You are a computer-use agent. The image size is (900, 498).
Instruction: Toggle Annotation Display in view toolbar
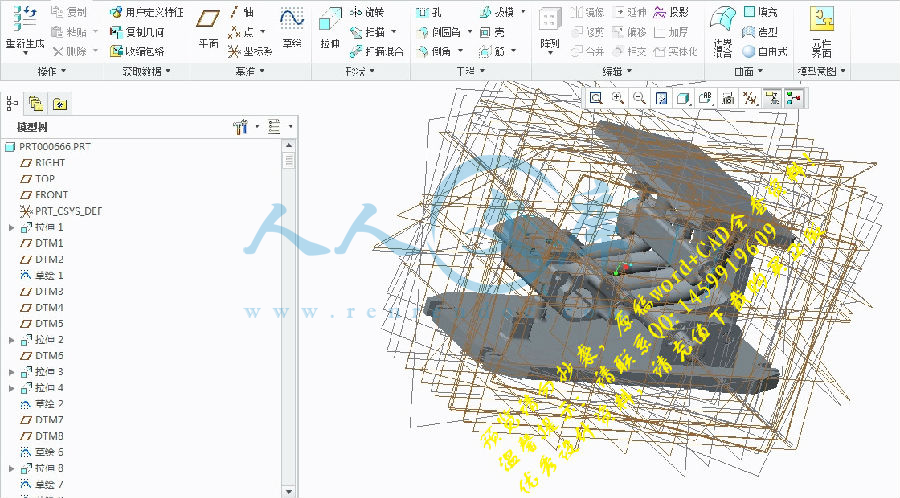click(x=772, y=99)
